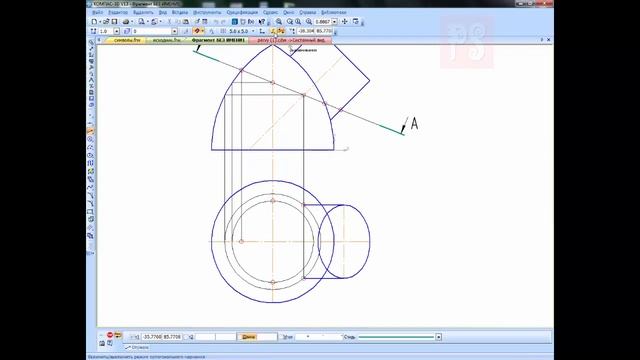This screenshot has width=640, height=360.
Task: Click the Open document toolbar icon
Action: 106,22
